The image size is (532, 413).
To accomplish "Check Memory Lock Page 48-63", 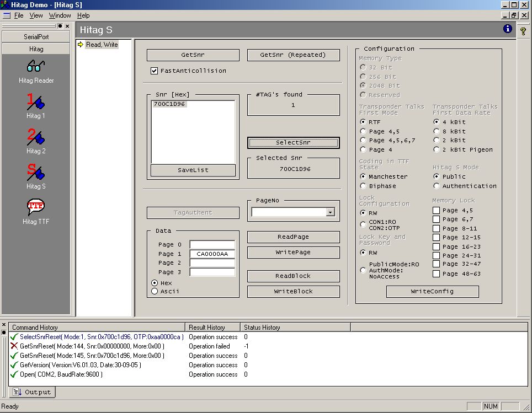I will 437,273.
